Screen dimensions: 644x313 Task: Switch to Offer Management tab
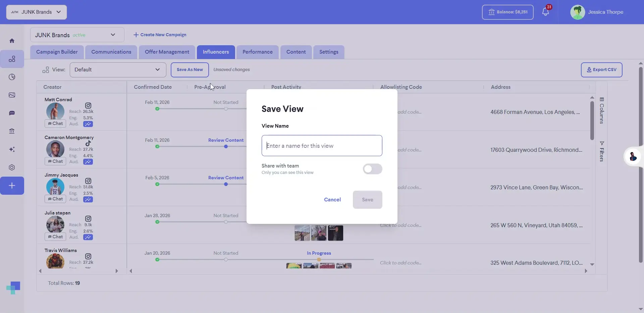(167, 52)
